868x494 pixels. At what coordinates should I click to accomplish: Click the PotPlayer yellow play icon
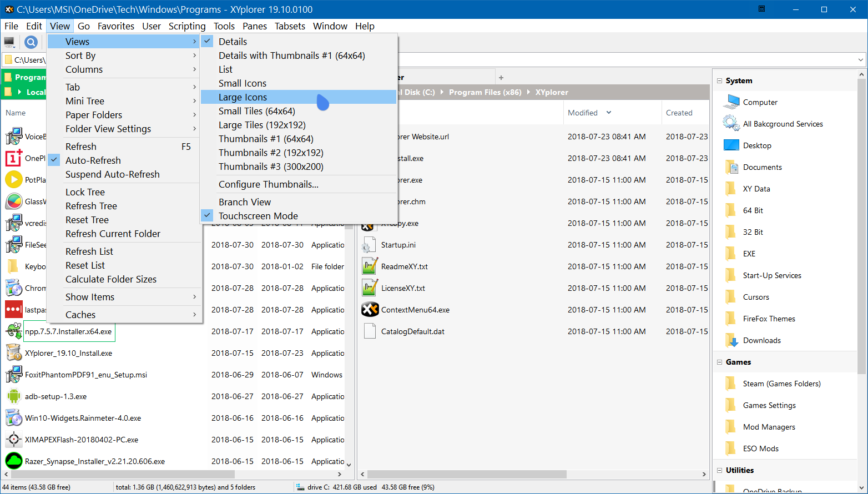[x=14, y=180]
